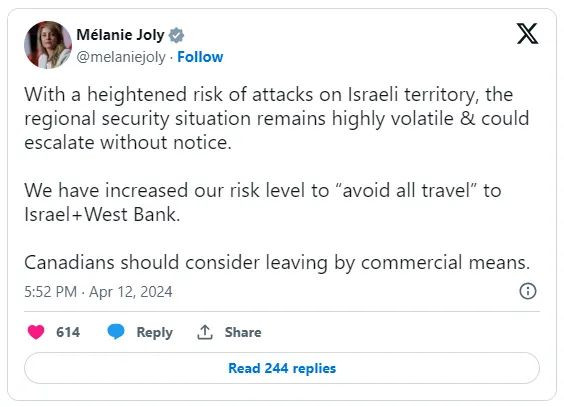Viewport: 564px width, 407px height.
Task: Click the 'heightened risk of attacks' paragraph
Action: 277,118
